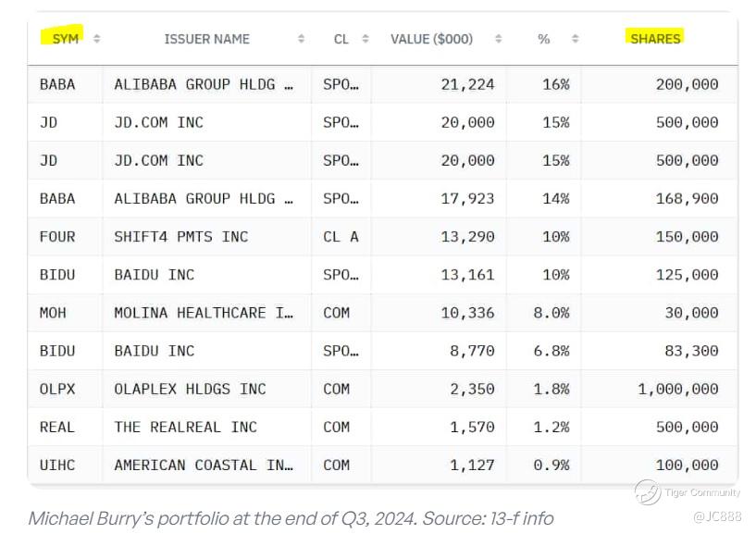
Task: Click the Michael Burry portfolio caption
Action: [x=291, y=518]
